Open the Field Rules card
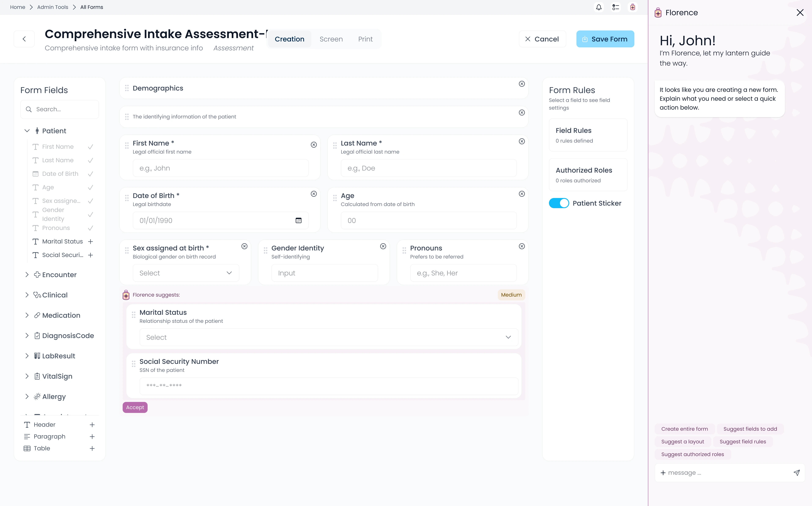Viewport: 812px width, 506px height. click(588, 135)
